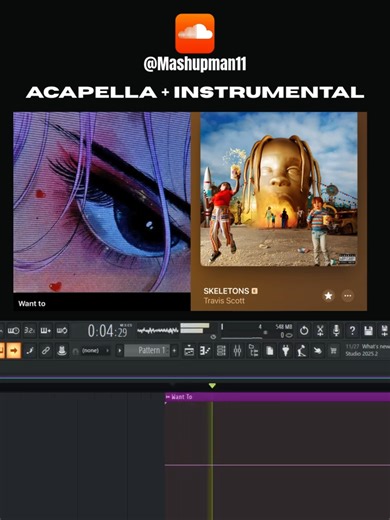390x520 pixels.
Task: Click the microphone one-click recording icon
Action: click(336, 331)
